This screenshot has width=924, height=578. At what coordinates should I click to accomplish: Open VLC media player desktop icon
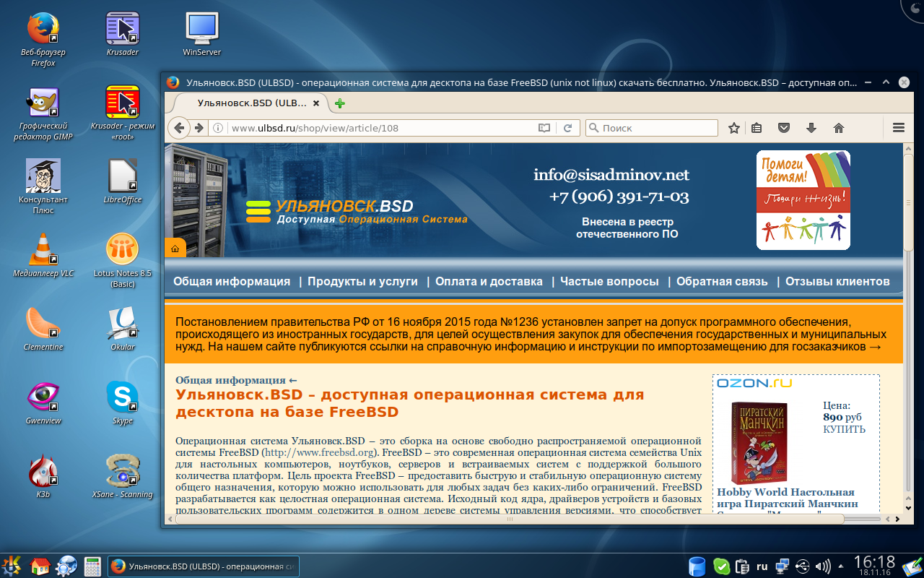43,256
